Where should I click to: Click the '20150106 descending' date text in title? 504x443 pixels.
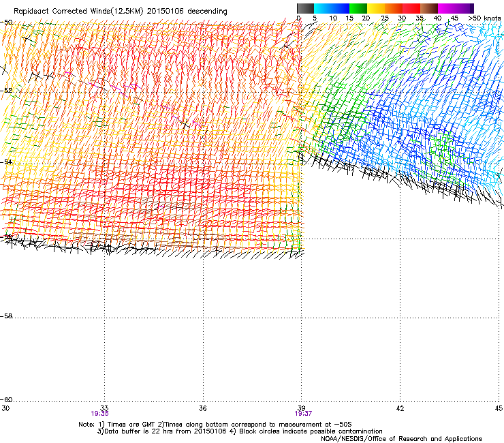point(187,12)
